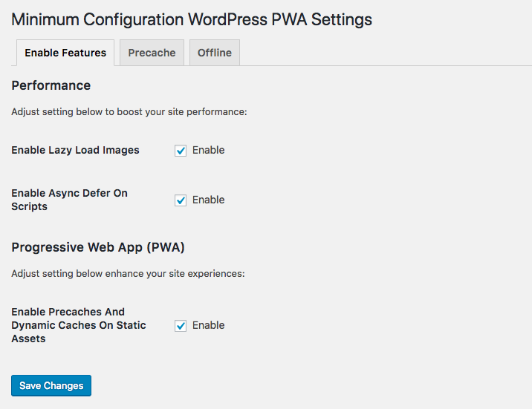Click the Save Changes button

(51, 386)
